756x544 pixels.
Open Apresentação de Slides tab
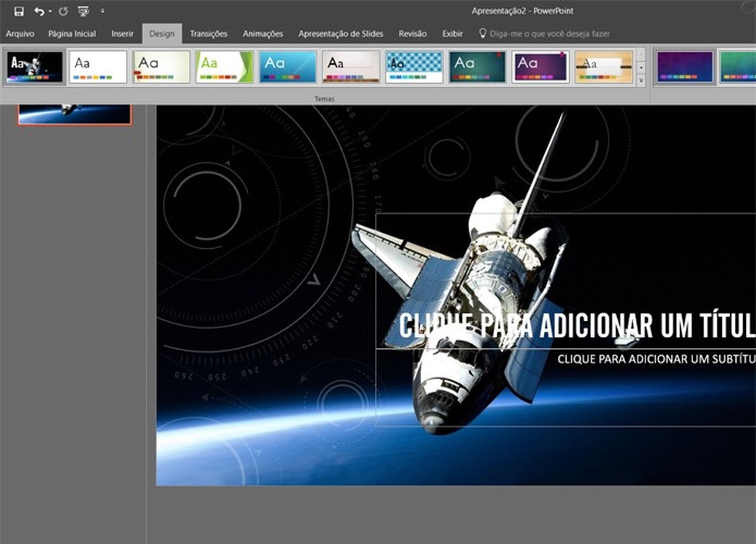[x=340, y=34]
